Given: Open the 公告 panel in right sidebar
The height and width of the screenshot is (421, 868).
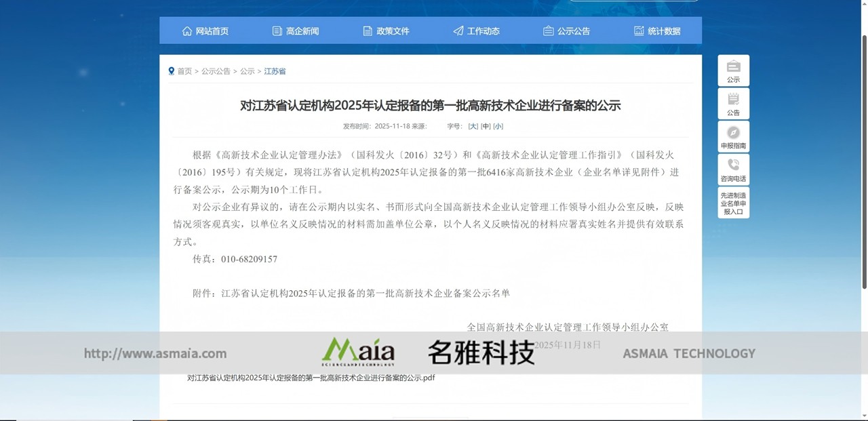Looking at the screenshot, I should tap(733, 103).
